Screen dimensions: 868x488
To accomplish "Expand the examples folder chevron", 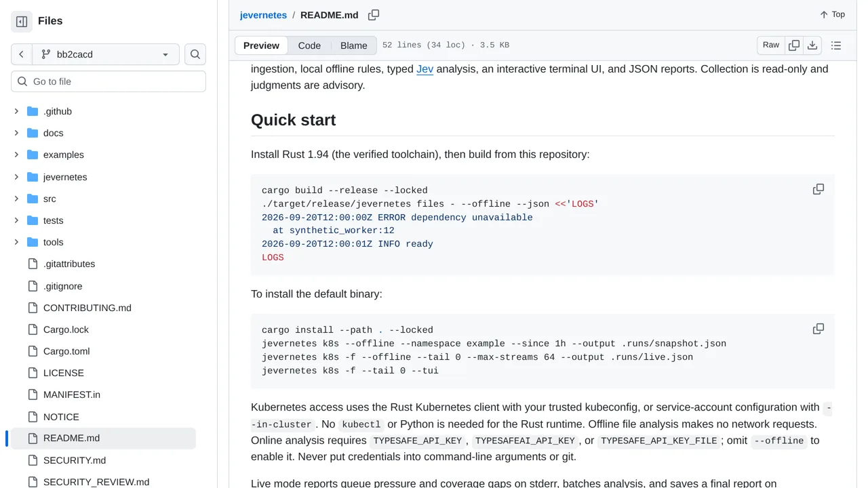I will [x=16, y=155].
